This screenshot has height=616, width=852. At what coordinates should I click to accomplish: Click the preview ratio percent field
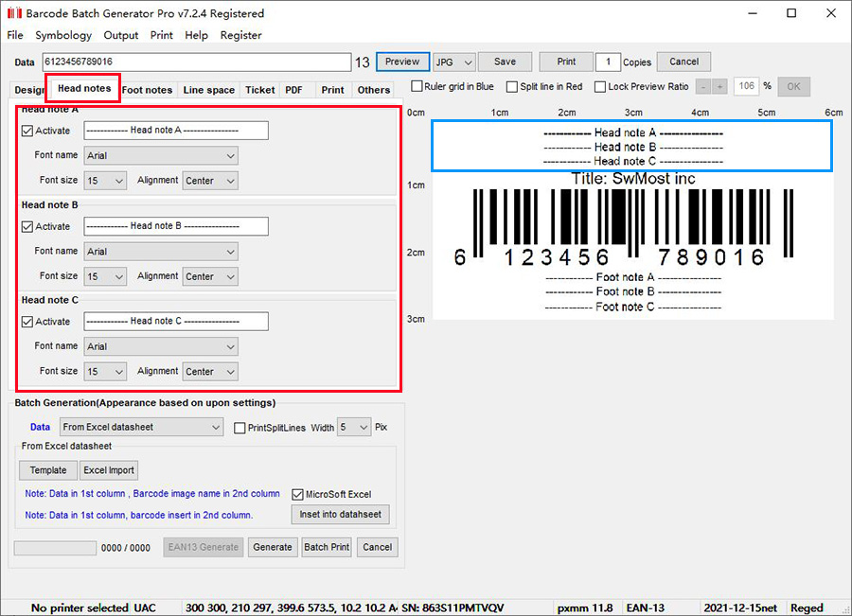pos(747,86)
